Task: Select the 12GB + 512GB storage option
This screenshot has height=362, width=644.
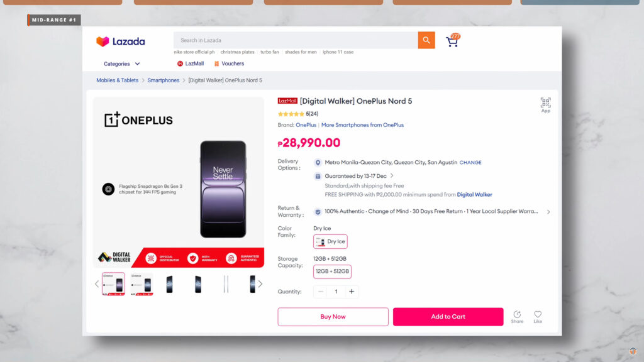Action: click(332, 271)
